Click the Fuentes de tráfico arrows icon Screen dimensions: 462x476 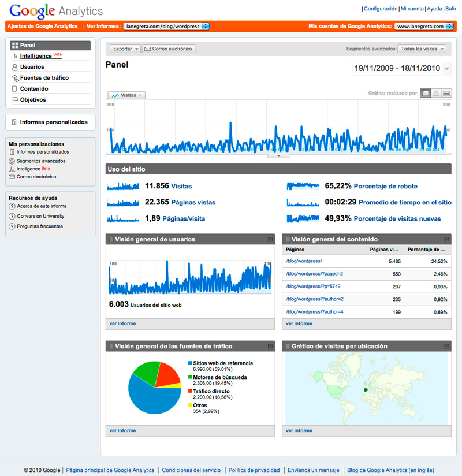click(x=15, y=79)
